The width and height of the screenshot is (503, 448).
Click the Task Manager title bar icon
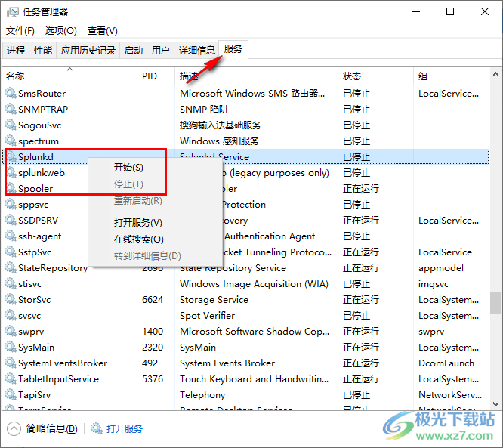(13, 12)
